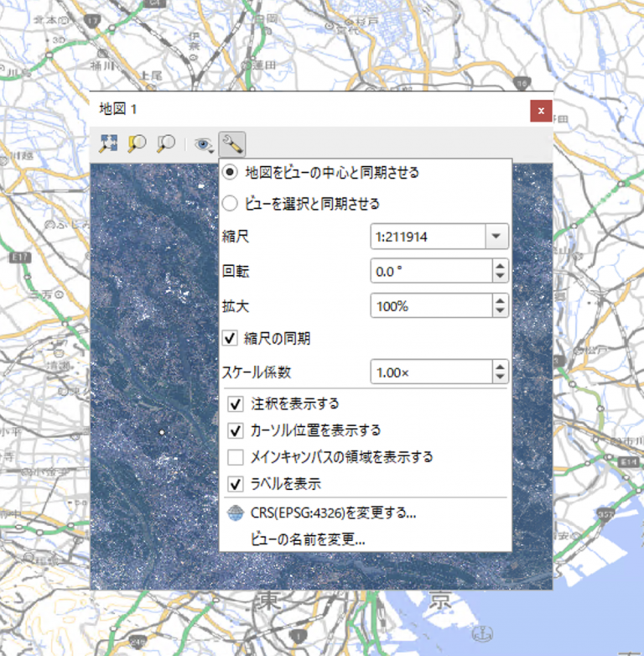Decrease 回転 rotation with down arrow
The height and width of the screenshot is (656, 644).
point(500,277)
